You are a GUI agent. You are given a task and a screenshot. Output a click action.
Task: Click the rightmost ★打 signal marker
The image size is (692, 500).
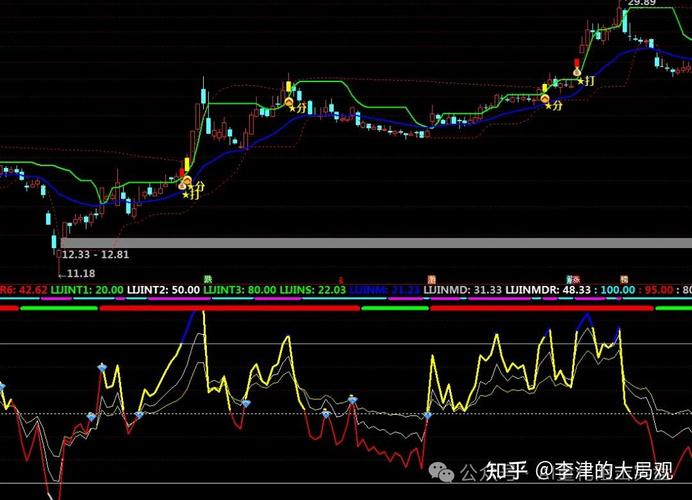pos(586,81)
